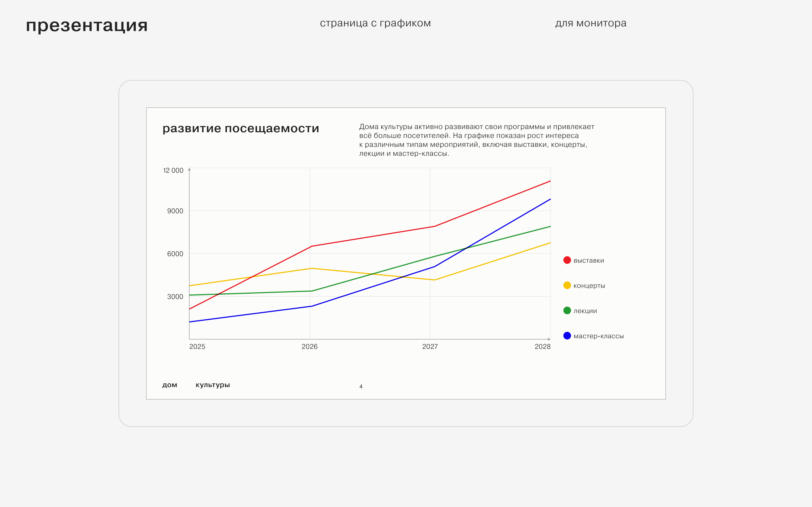Click the slide page number 4

[x=361, y=387]
